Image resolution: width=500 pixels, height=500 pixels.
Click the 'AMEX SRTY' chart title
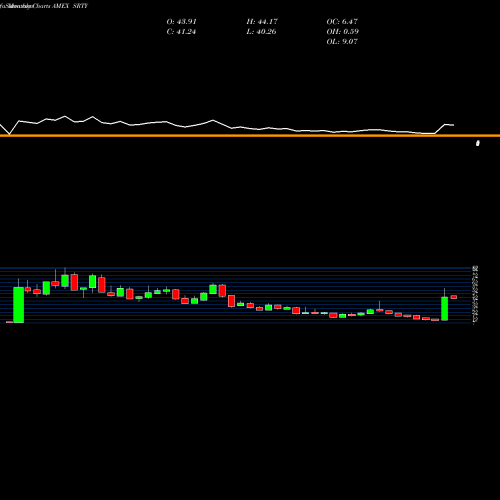(70, 6)
